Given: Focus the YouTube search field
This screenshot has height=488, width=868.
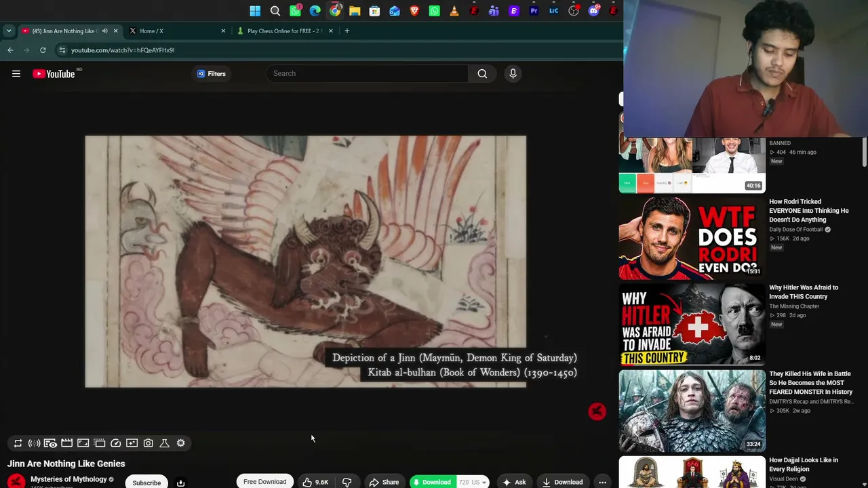Looking at the screenshot, I should pos(368,73).
